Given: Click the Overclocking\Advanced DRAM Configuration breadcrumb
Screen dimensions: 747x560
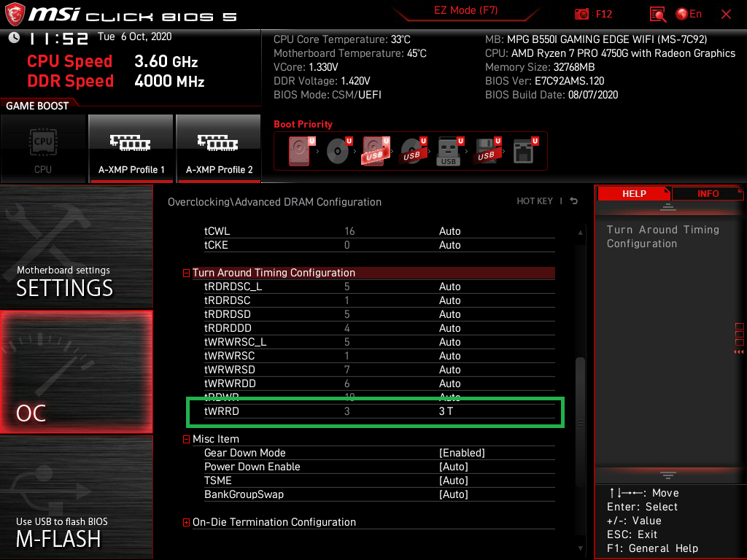Looking at the screenshot, I should click(x=274, y=202).
